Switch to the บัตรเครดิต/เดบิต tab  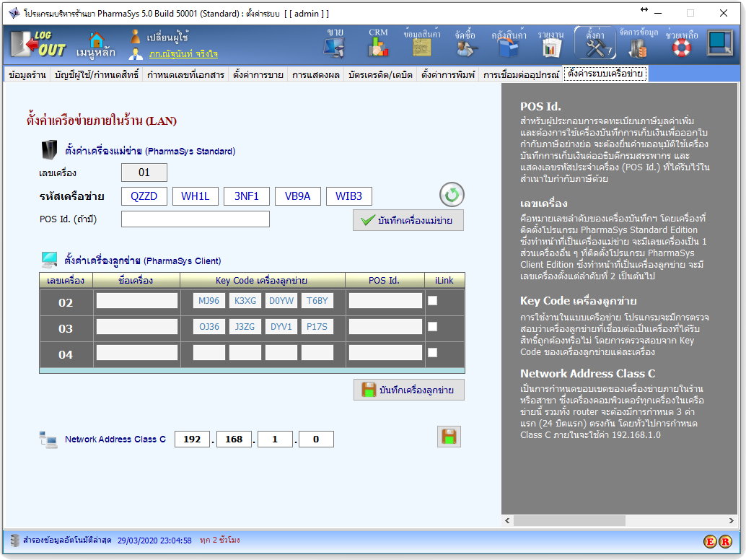(x=380, y=75)
